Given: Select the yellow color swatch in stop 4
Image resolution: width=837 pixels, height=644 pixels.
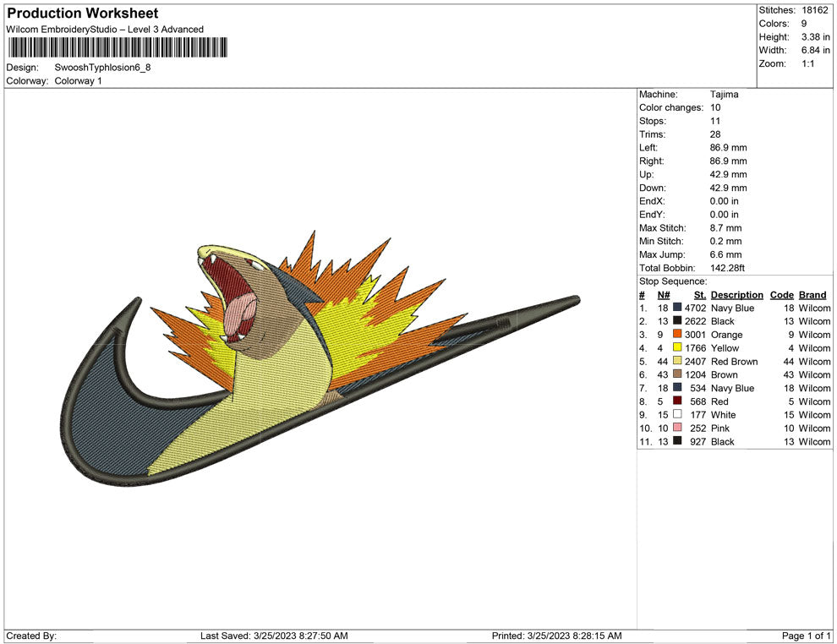Looking at the screenshot, I should click(x=677, y=348).
